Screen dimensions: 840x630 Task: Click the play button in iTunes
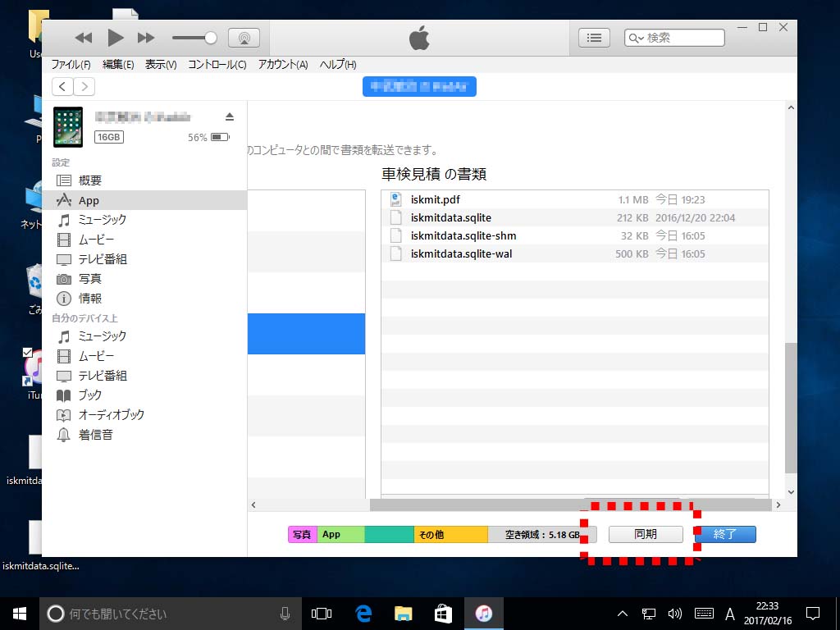click(x=116, y=38)
